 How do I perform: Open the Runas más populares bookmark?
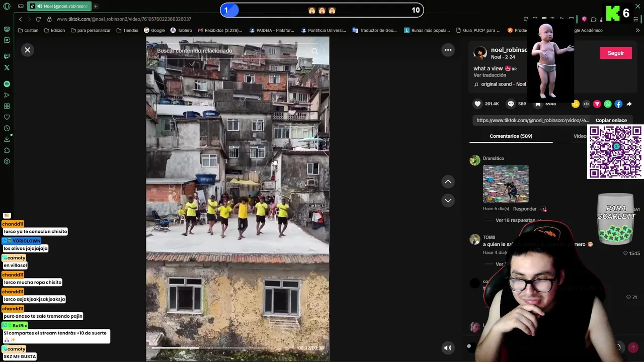tap(427, 30)
